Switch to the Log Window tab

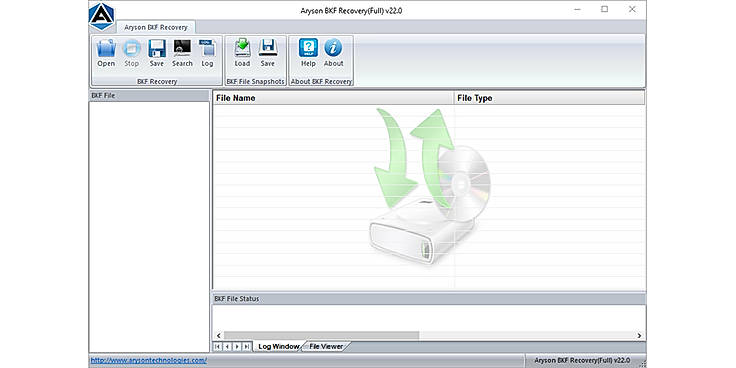tap(278, 346)
